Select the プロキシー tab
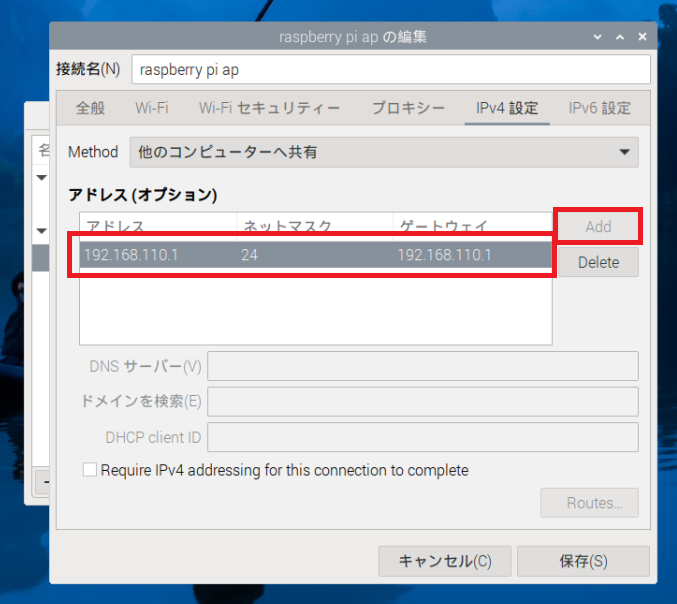 408,108
